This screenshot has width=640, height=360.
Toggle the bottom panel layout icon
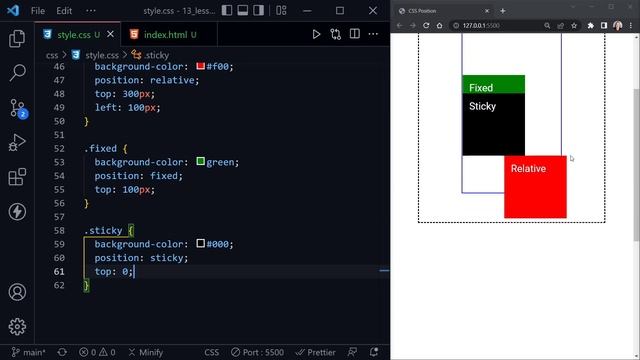pos(242,10)
